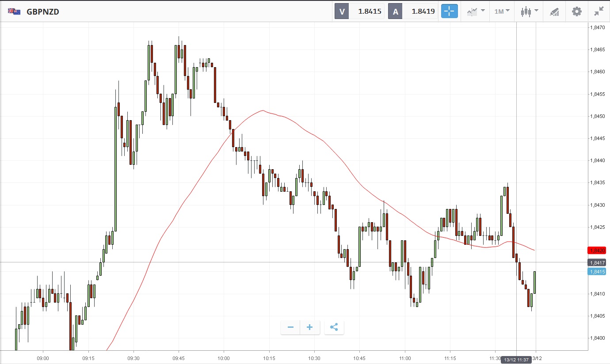Zoom in the chart with plus button
This screenshot has height=364, width=610.
pyautogui.click(x=310, y=327)
